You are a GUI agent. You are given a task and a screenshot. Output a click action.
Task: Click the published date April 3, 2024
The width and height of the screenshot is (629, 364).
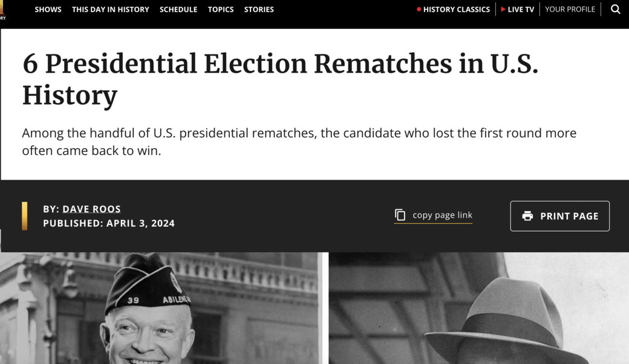coord(140,223)
